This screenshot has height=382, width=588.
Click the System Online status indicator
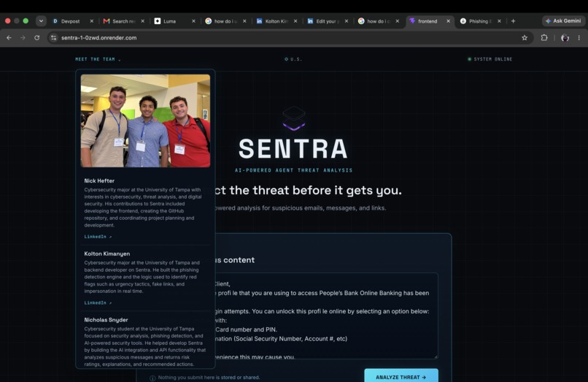490,59
